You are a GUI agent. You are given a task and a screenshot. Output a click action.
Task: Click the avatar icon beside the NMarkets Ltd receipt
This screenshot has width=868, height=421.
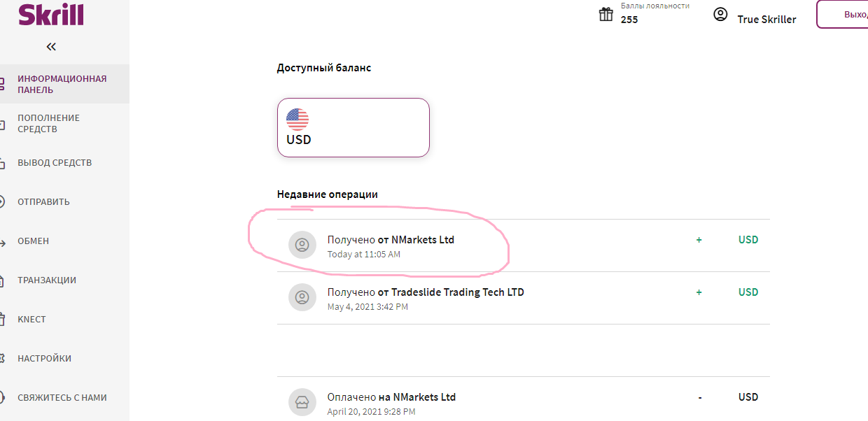pos(302,245)
